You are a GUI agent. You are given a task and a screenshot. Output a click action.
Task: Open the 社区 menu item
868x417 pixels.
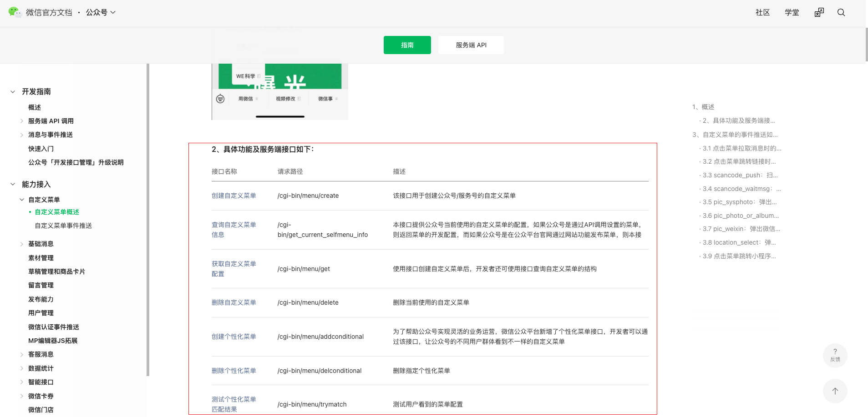762,13
